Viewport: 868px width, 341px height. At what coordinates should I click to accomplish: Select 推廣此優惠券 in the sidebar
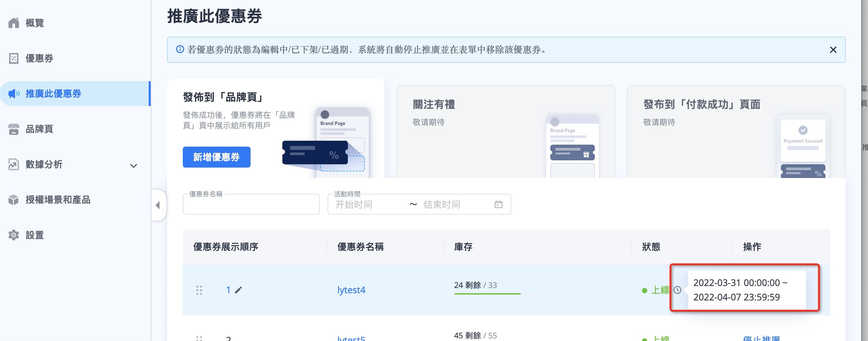click(75, 94)
